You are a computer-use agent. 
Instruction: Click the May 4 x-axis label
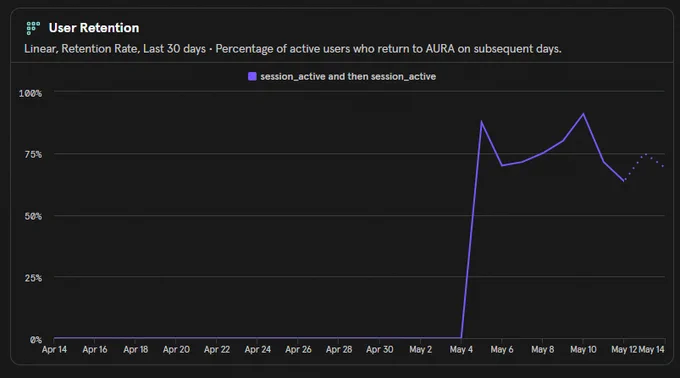[x=461, y=349]
